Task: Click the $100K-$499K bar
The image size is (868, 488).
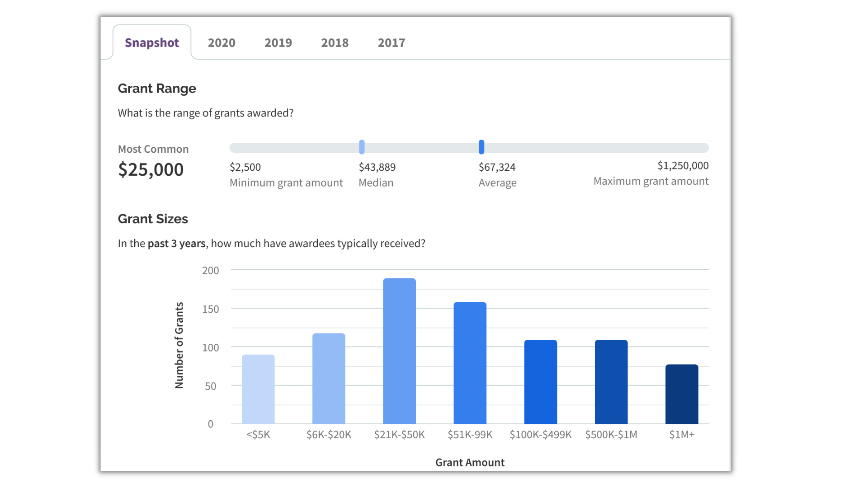Action: 540,382
